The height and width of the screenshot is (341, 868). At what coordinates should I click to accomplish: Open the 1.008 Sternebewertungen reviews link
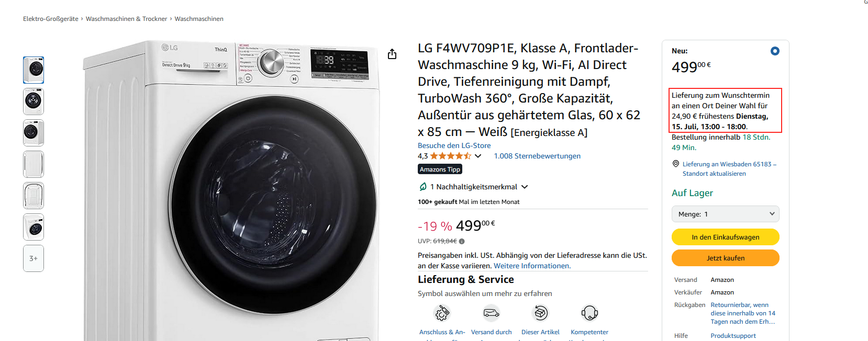point(537,156)
